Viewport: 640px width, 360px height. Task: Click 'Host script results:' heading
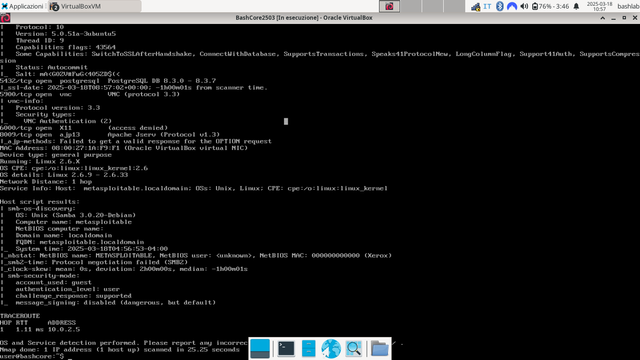coord(40,202)
